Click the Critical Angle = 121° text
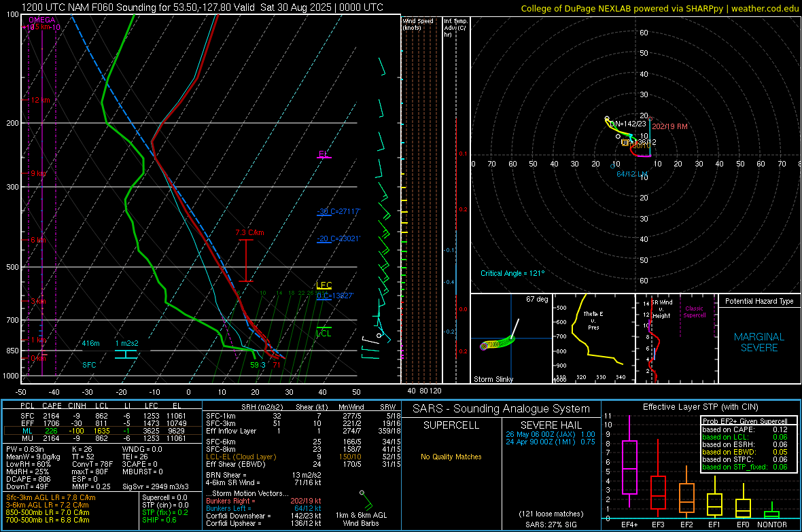The width and height of the screenshot is (802, 532). click(512, 273)
